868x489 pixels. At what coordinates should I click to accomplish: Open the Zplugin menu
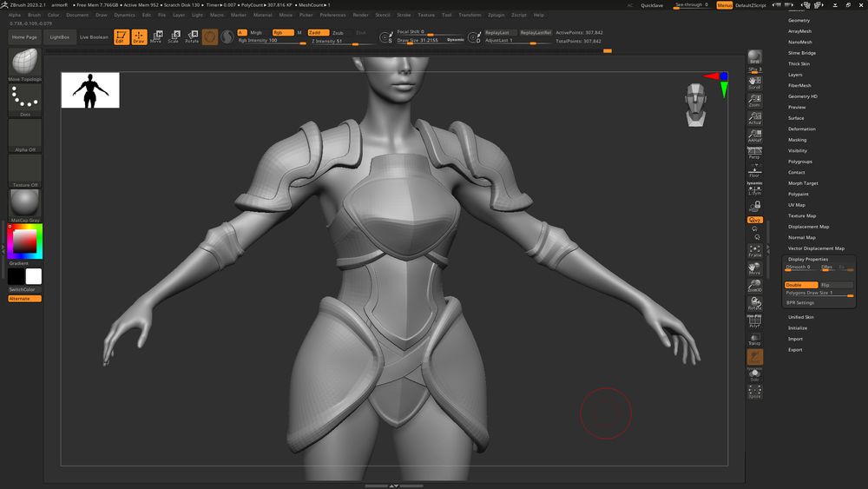coord(496,15)
